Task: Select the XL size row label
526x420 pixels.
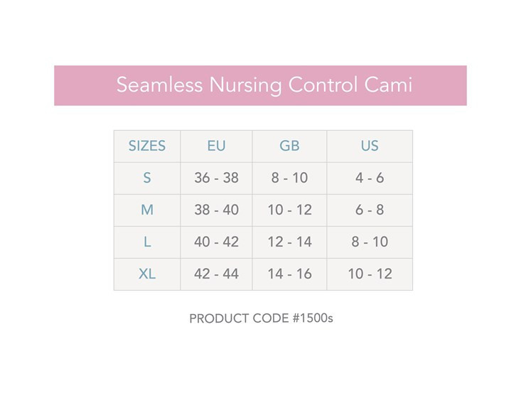Action: coord(147,274)
